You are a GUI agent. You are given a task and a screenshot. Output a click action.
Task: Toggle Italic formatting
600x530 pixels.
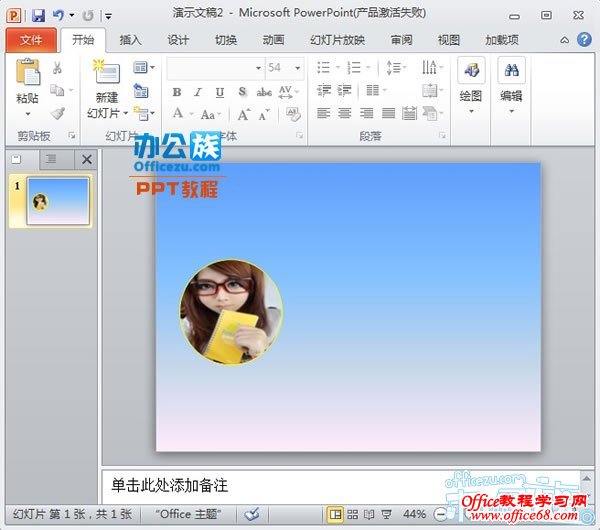[199, 91]
